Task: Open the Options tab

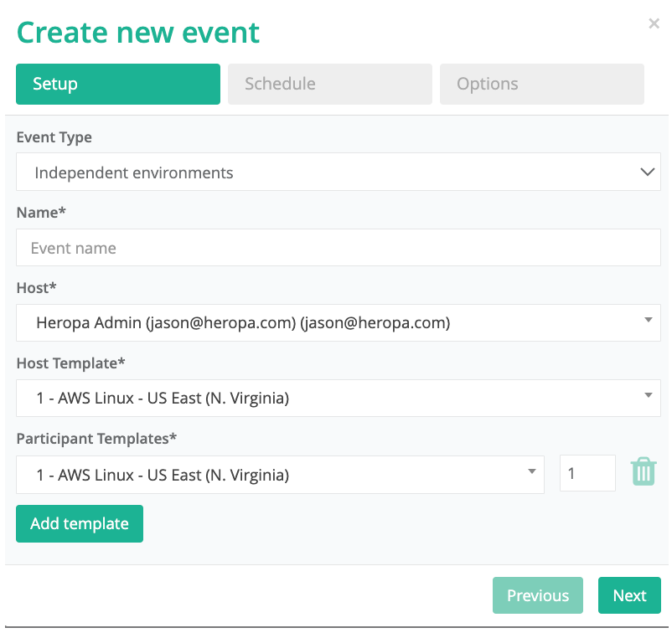Action: click(542, 84)
